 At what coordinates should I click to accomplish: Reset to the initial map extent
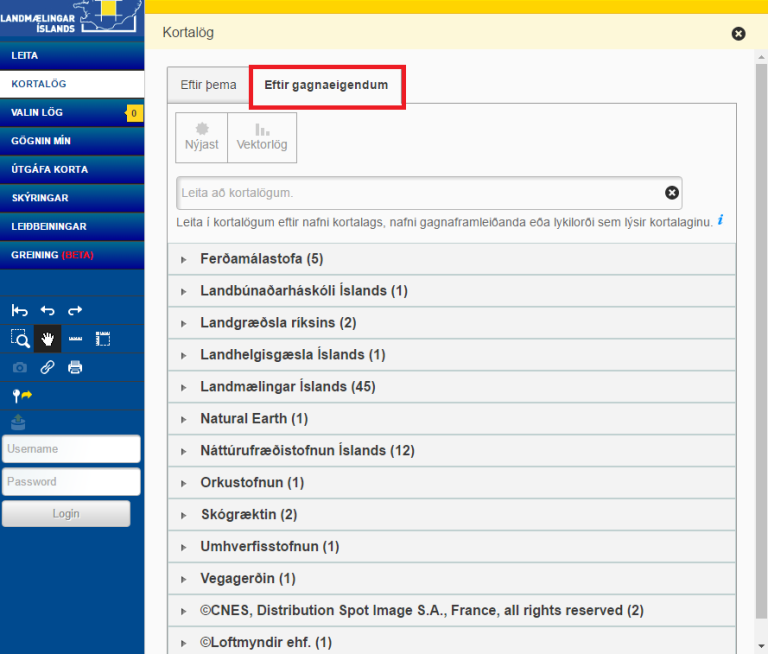pyautogui.click(x=20, y=311)
